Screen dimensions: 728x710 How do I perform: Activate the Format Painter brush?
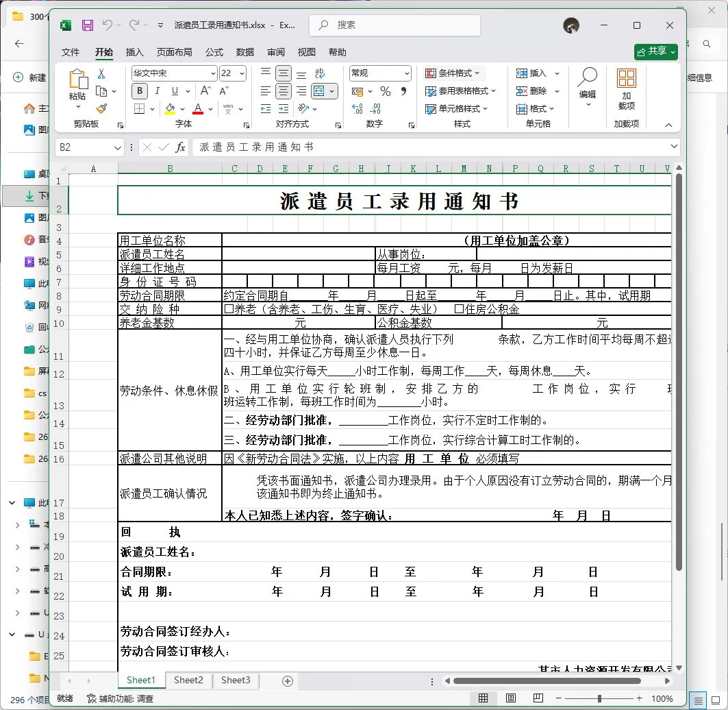[x=101, y=109]
